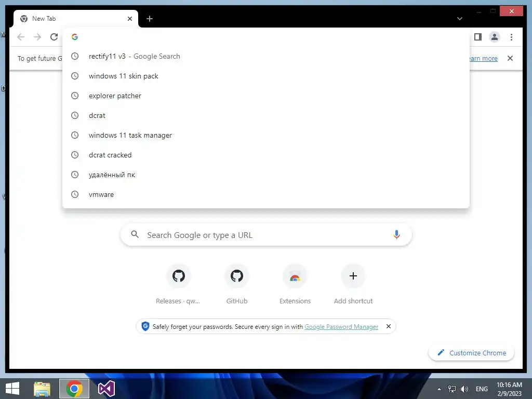Choose suggestion windows 11 skin pack
The image size is (532, 399).
pyautogui.click(x=266, y=76)
